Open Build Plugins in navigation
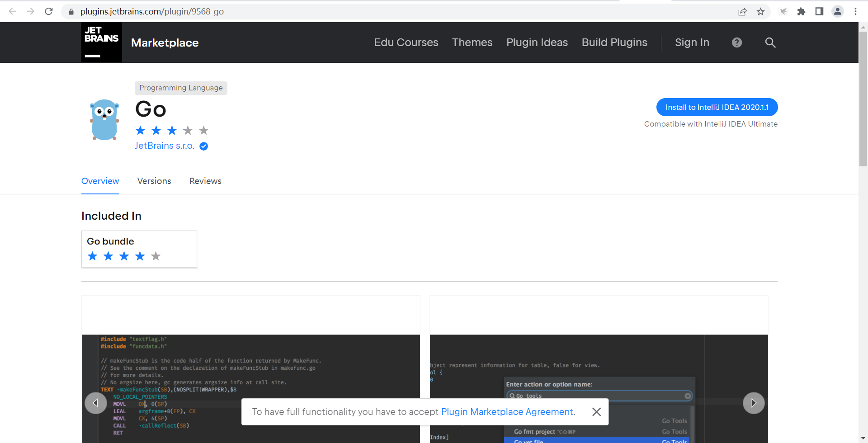 tap(614, 42)
